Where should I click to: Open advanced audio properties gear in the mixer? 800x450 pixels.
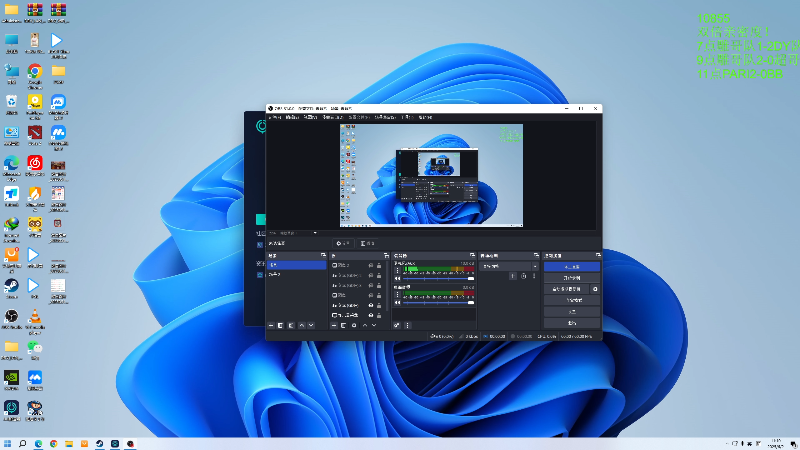point(397,326)
